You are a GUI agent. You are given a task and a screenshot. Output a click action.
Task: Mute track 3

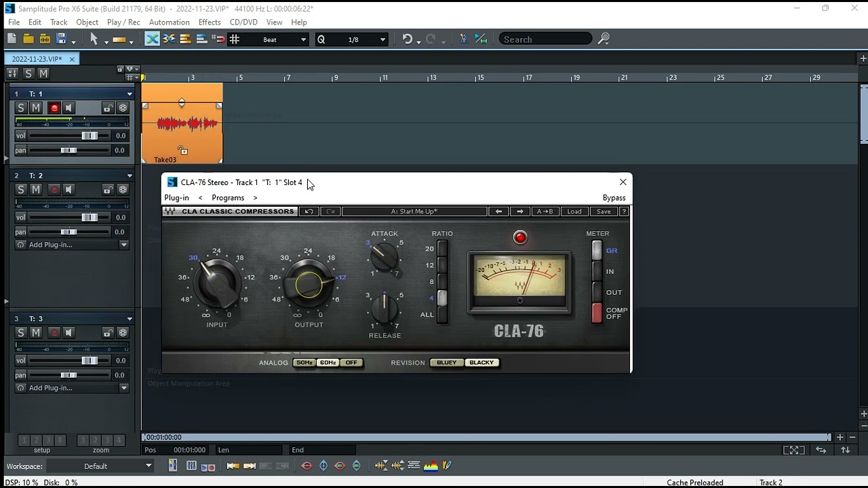coord(36,333)
